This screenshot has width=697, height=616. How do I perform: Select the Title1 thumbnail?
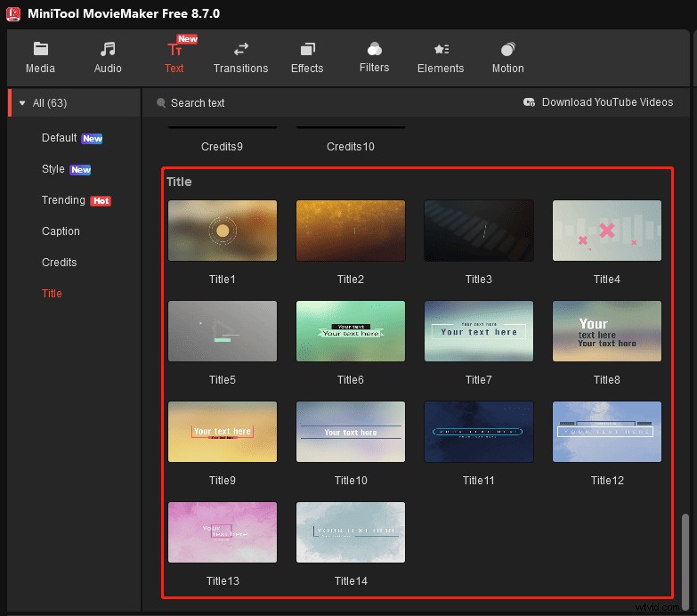(x=223, y=231)
